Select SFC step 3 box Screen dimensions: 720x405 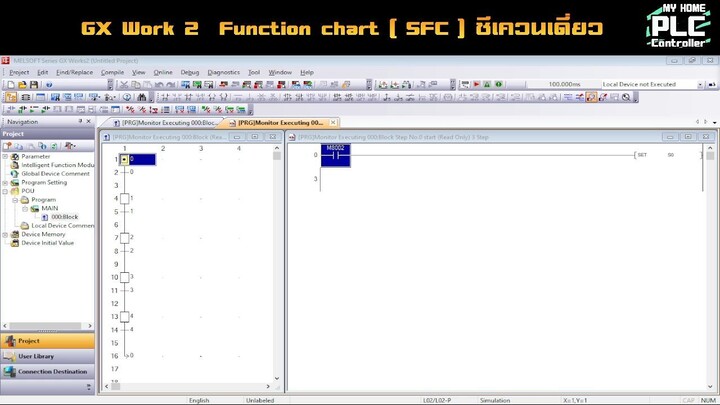(x=124, y=277)
